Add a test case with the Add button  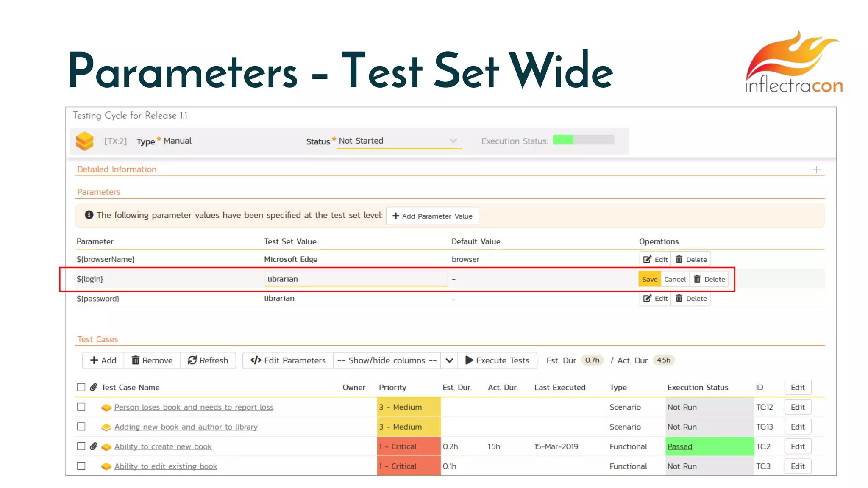(103, 360)
